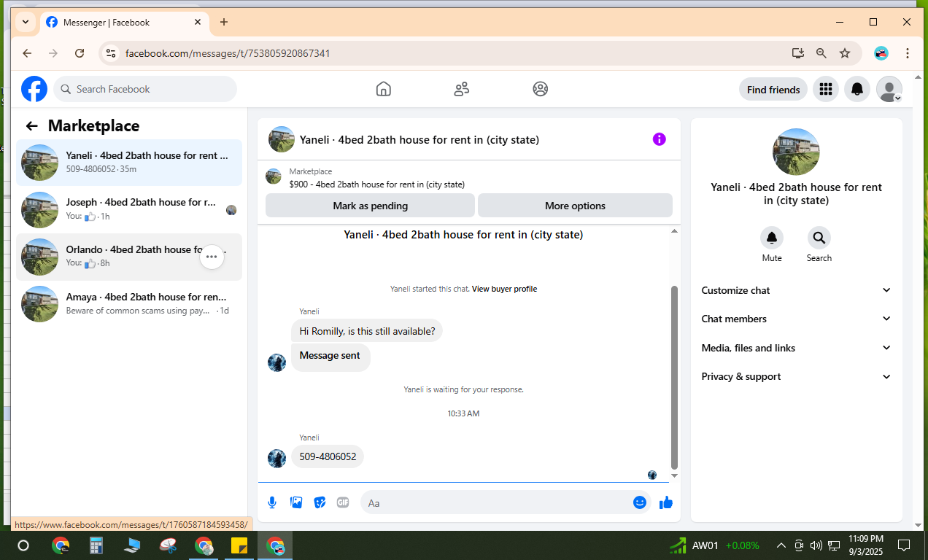Click the Message sent bubble
This screenshot has width=928, height=560.
[330, 357]
